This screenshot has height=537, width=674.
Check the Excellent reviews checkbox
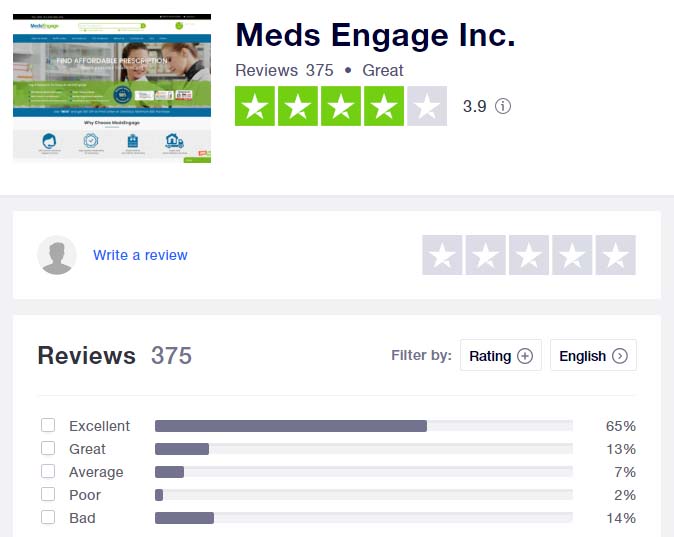(48, 425)
